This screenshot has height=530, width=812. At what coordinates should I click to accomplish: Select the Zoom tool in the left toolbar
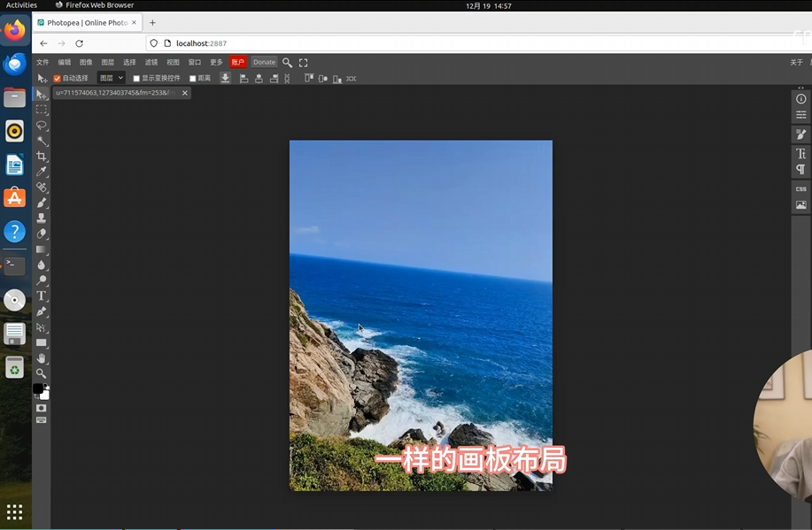click(x=42, y=373)
